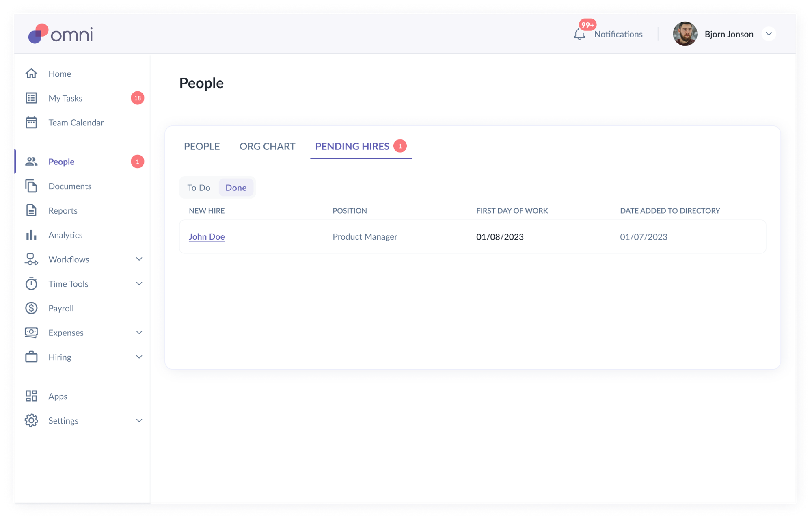
Task: Click the Documents icon in sidebar
Action: (x=31, y=186)
